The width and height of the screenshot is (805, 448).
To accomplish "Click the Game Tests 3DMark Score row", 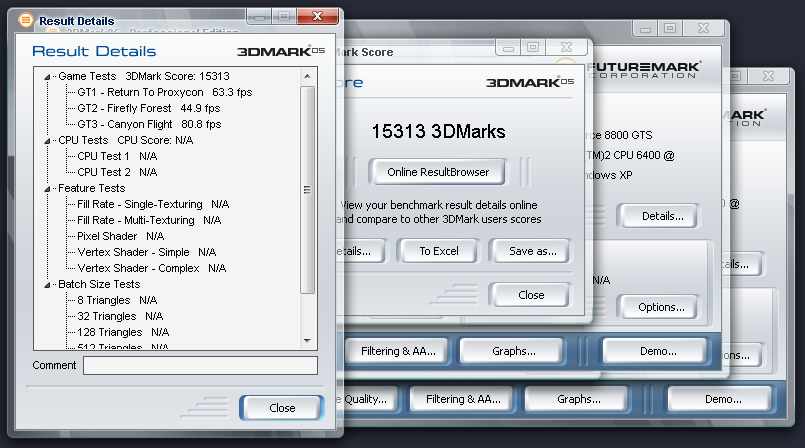I will [x=144, y=76].
